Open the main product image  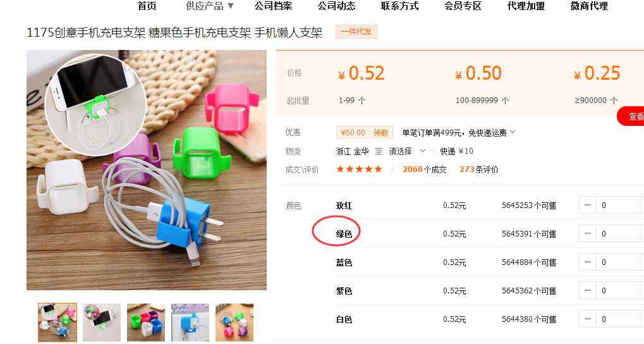pos(147,170)
